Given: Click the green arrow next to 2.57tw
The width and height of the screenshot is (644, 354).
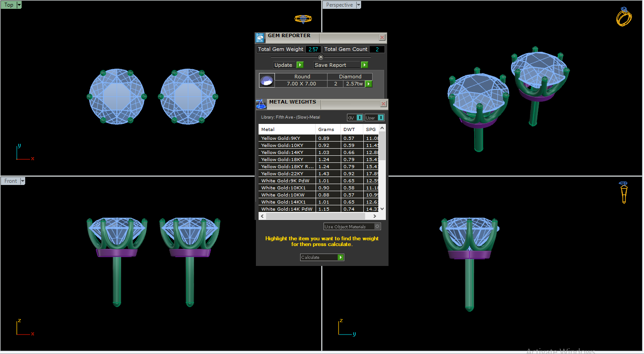Looking at the screenshot, I should tap(368, 84).
